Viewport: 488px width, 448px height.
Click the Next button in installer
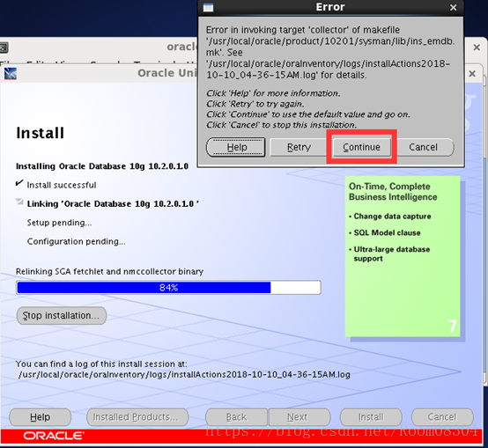(x=299, y=417)
